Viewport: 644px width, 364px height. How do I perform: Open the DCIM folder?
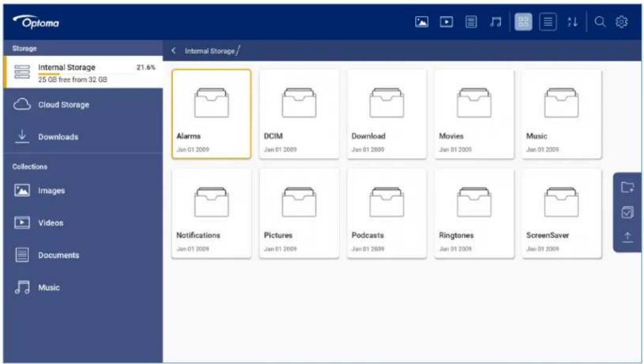click(299, 114)
